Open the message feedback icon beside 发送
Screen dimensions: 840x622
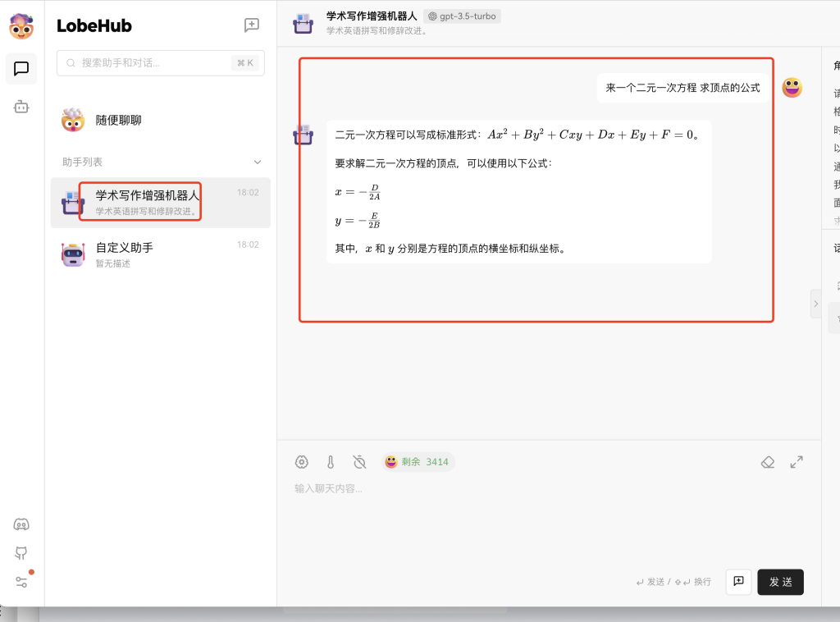tap(737, 582)
